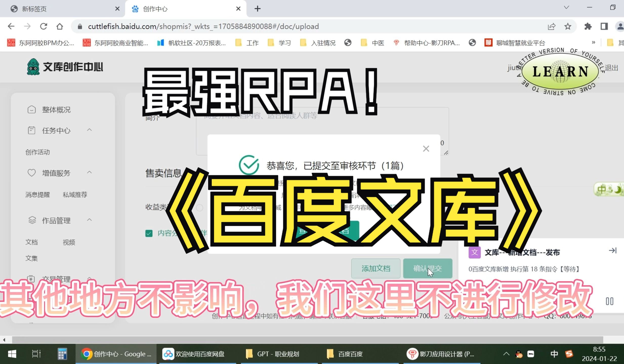Go to the browser home page

coord(60,26)
